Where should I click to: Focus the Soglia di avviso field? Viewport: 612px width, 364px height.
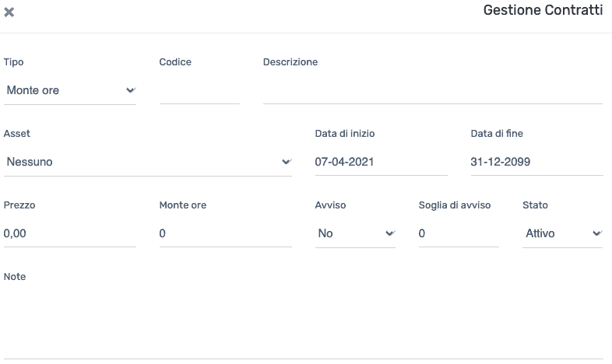[459, 233]
